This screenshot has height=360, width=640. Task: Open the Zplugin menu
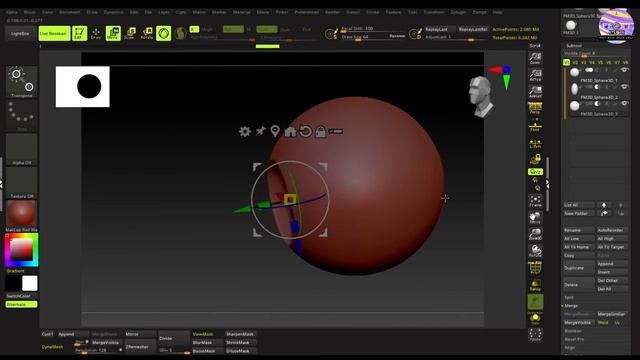tap(458, 12)
